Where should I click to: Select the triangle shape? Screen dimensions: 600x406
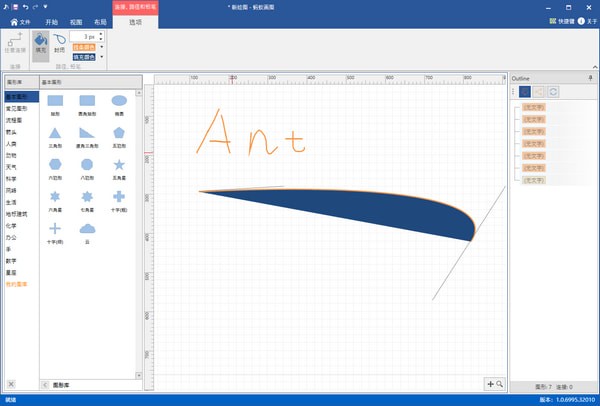[x=56, y=132]
